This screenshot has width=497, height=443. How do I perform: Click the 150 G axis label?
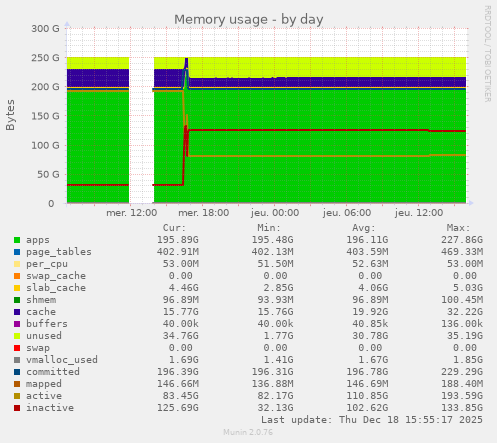45,116
